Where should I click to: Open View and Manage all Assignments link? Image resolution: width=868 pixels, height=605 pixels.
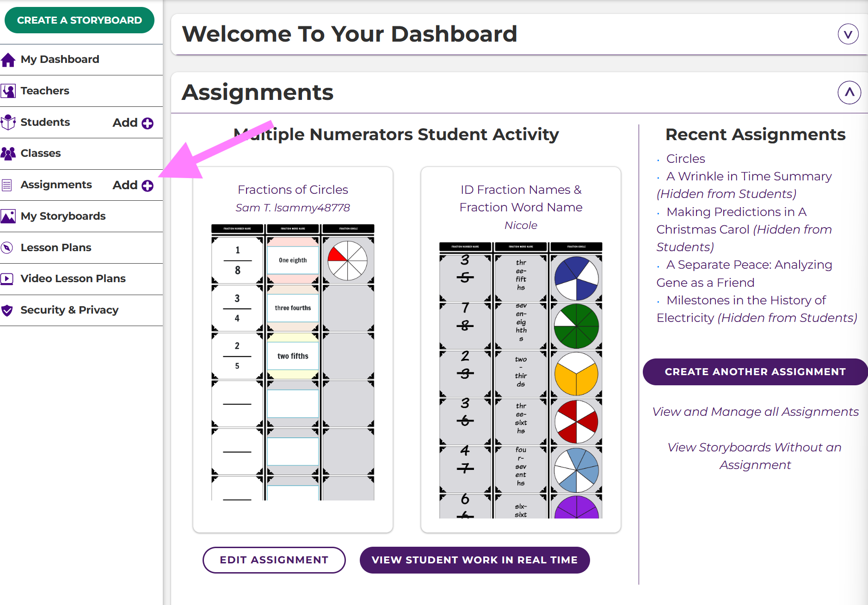755,412
